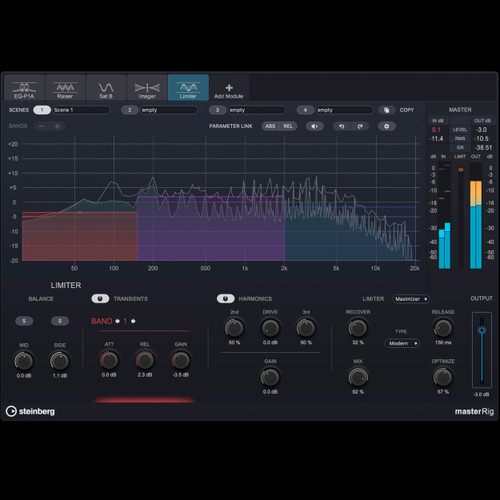This screenshot has width=500, height=500.
Task: Click the orange LIMIT meter indicator
Action: pyautogui.click(x=461, y=170)
